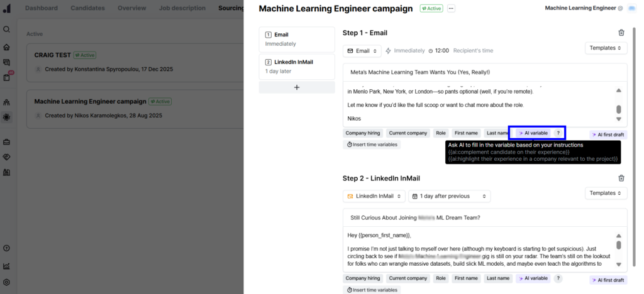Change the LinkedIn InMail channel dropdown
Viewport: 644px width, 294px height.
[x=374, y=196]
